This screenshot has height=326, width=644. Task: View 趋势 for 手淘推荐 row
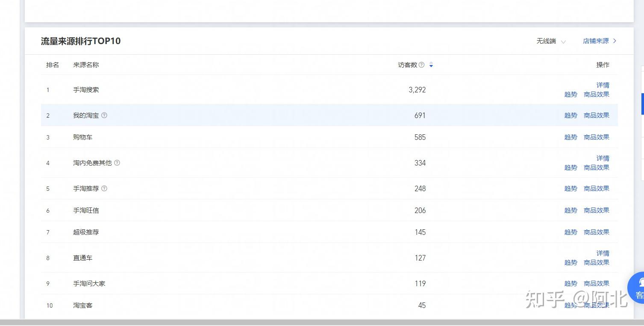571,189
